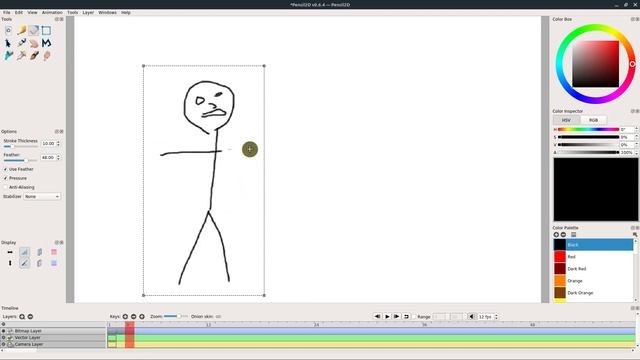
Task: Step the Stroke Thickness spinbox arrows
Action: click(58, 143)
